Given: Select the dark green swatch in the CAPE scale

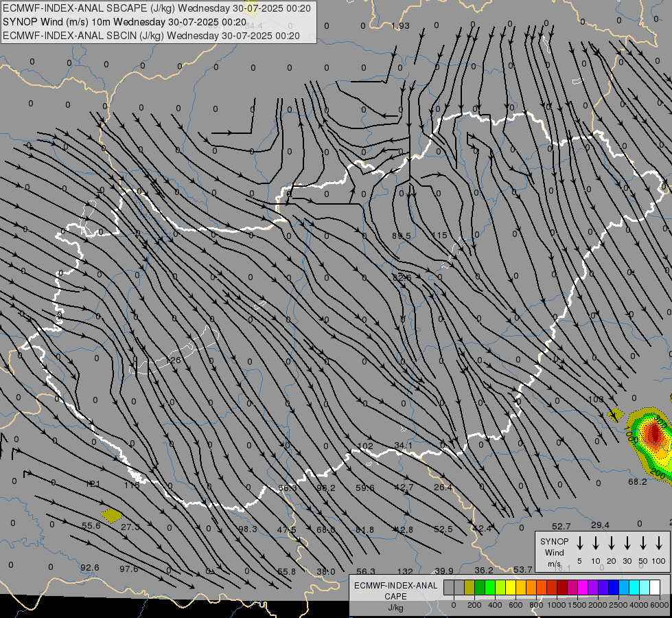Looking at the screenshot, I should (480, 588).
